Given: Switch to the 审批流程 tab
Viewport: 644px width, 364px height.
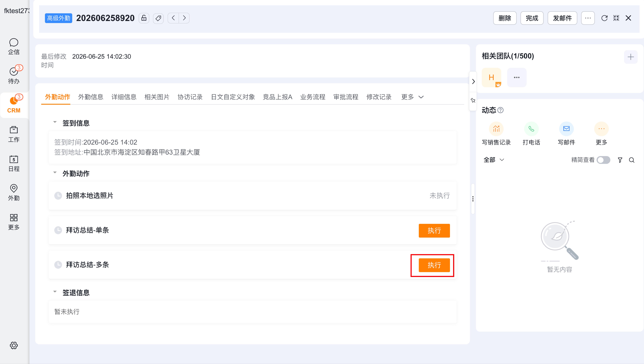Looking at the screenshot, I should click(346, 97).
